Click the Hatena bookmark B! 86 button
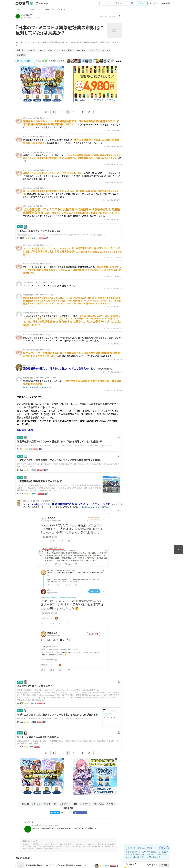This screenshot has height=868, width=186. (29, 61)
